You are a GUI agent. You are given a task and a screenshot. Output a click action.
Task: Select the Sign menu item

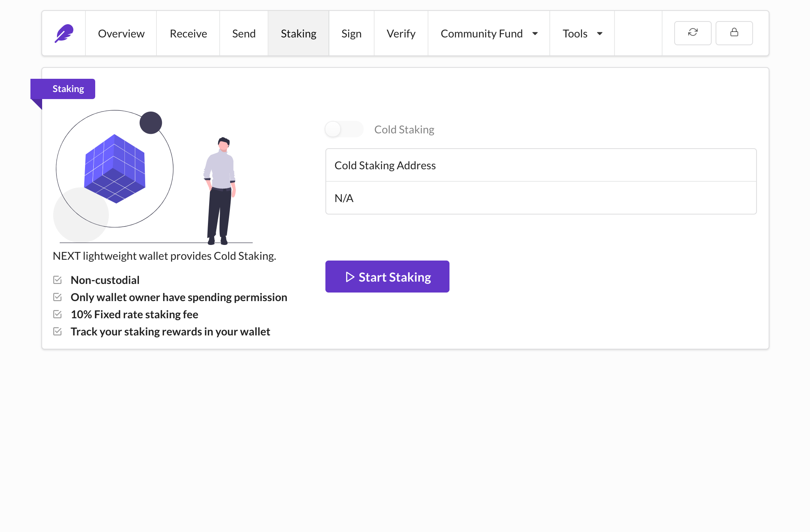(351, 34)
